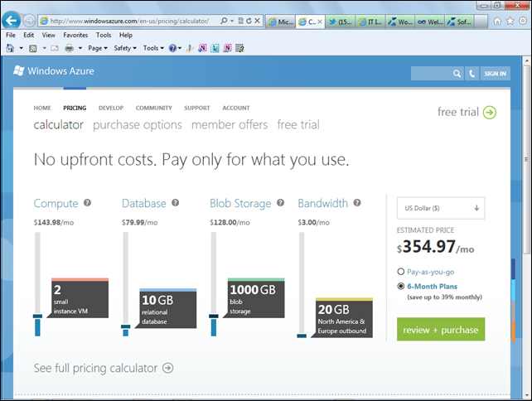Screen dimensions: 532x401
Task: Click the browser Forward arrow button
Action: 29,21
